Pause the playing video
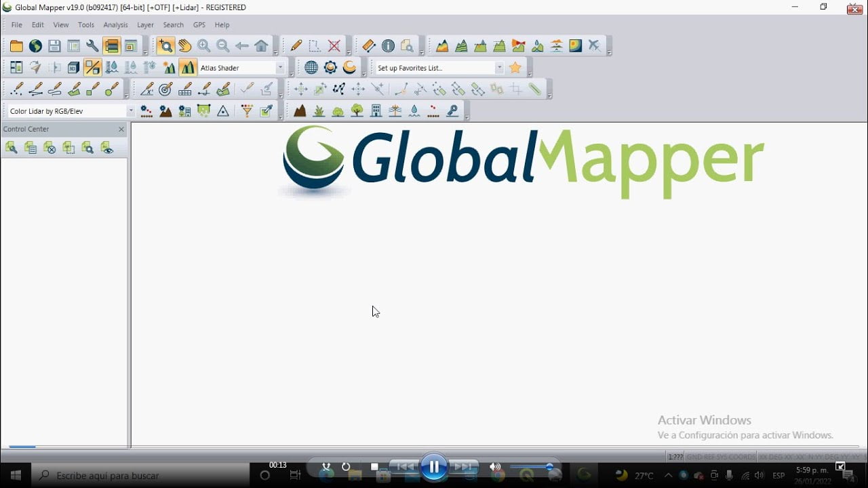This screenshot has width=868, height=488. tap(434, 467)
